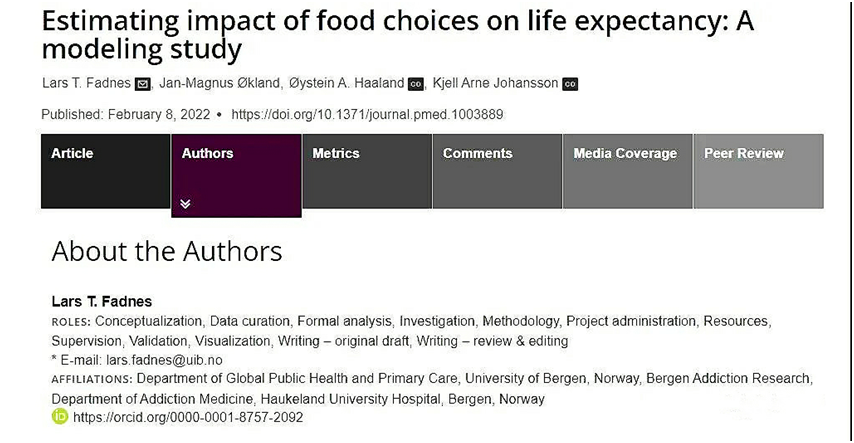Click the co badge after Øystein A. Haaland
Screen dimensions: 854x443
point(416,84)
